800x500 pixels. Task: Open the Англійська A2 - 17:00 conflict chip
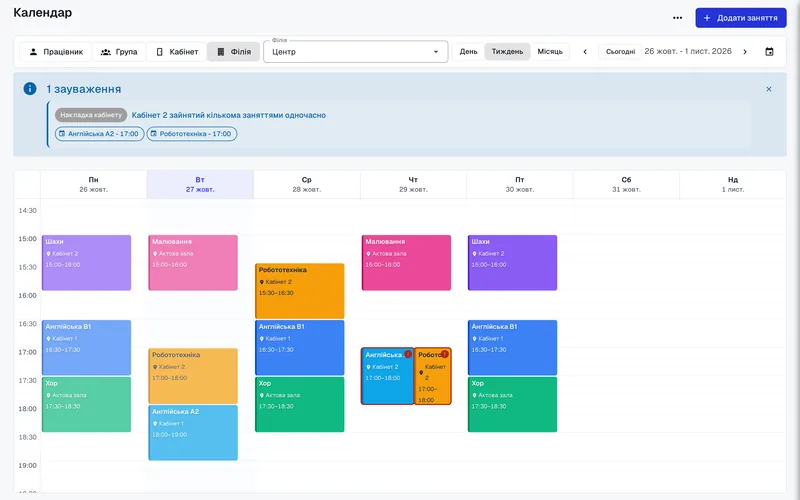click(99, 134)
